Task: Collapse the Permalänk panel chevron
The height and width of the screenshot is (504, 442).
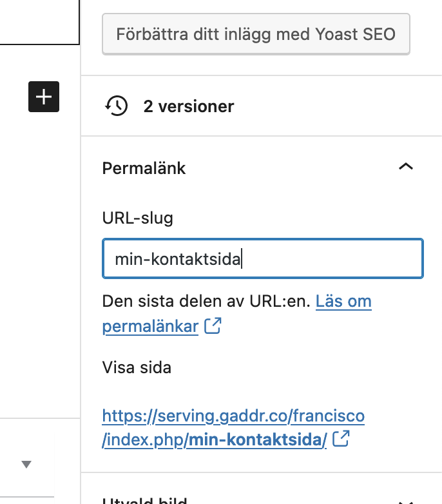Action: tap(405, 167)
